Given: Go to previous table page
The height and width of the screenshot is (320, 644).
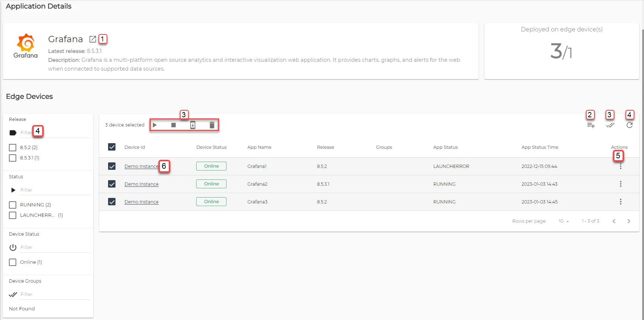Looking at the screenshot, I should (614, 221).
